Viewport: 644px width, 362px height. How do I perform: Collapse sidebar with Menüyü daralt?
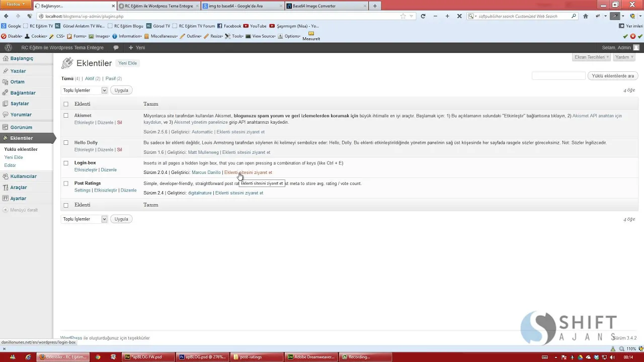[20, 210]
